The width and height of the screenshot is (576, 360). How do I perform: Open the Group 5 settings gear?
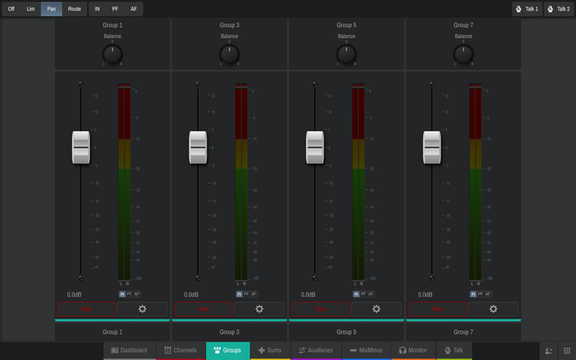(x=376, y=309)
